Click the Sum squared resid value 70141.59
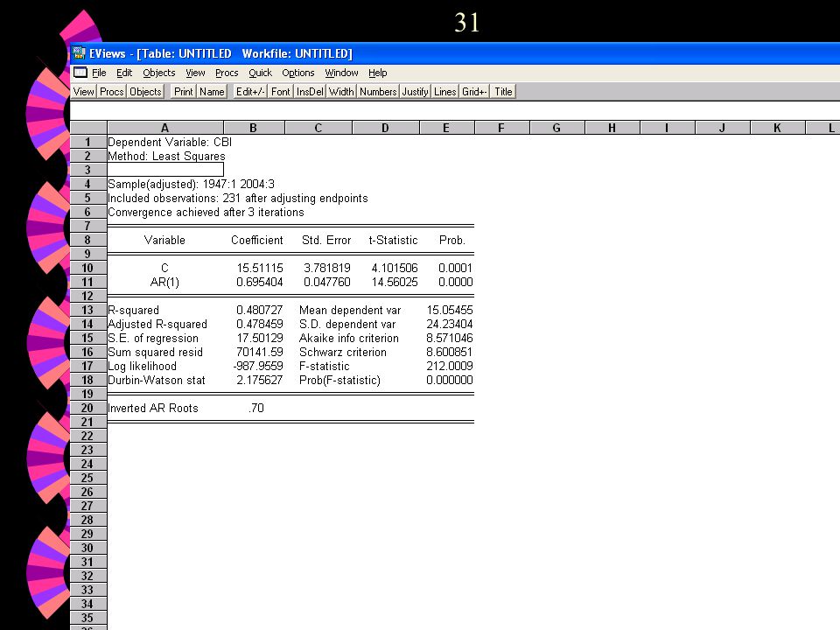The width and height of the screenshot is (840, 630). [259, 352]
